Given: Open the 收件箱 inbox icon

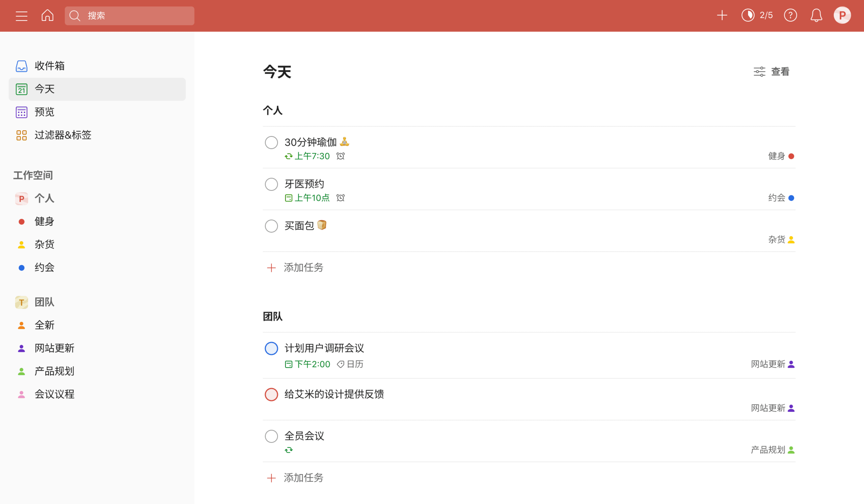Looking at the screenshot, I should click(x=21, y=66).
